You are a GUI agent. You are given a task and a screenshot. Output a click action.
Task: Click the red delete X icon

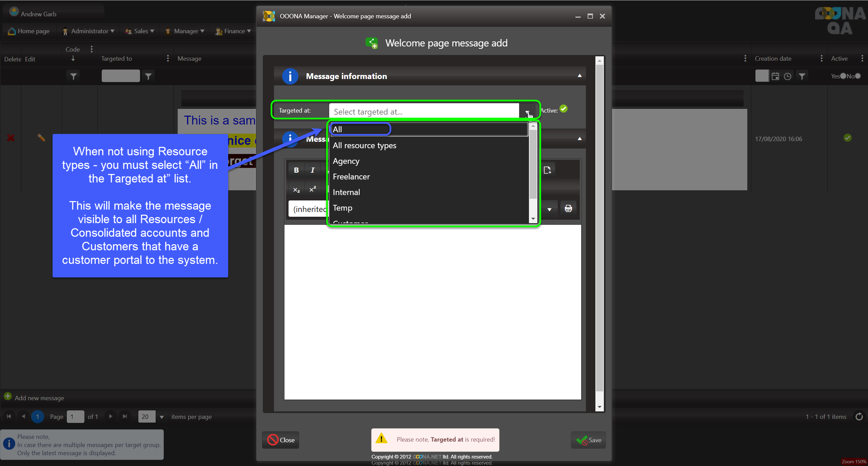11,138
